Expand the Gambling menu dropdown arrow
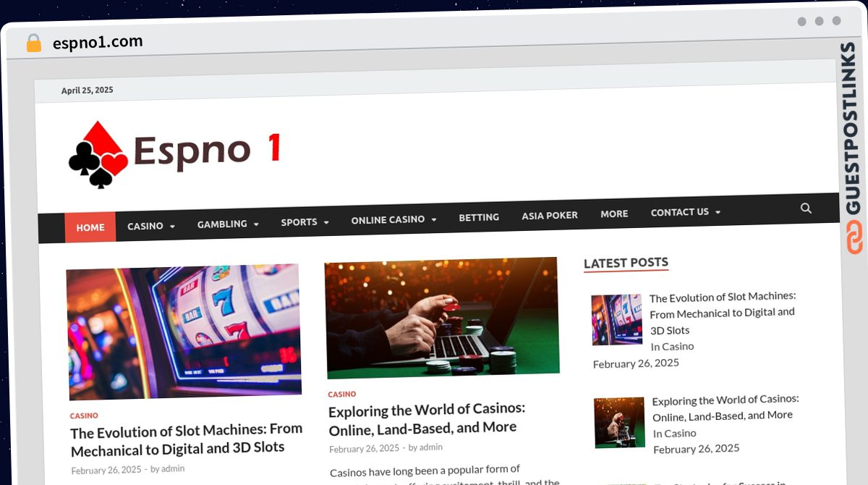This screenshot has height=485, width=868. [256, 224]
